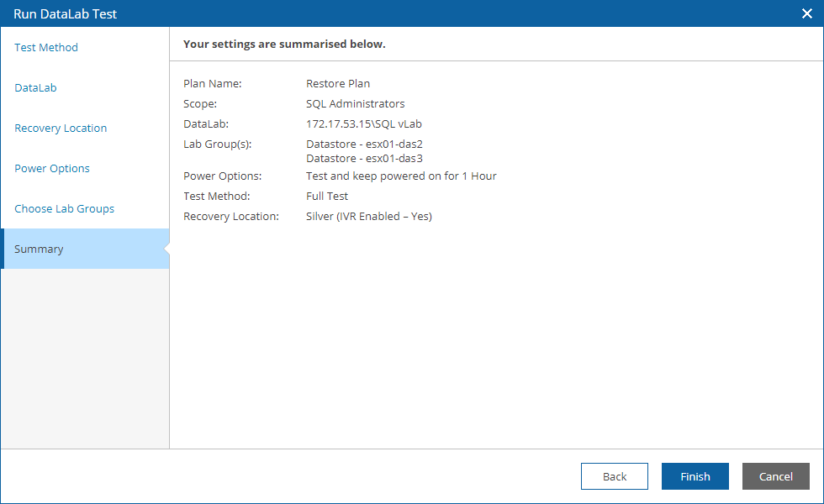Click the 'Plan Name:' label
Viewport: 824px width, 504px height.
pos(212,83)
